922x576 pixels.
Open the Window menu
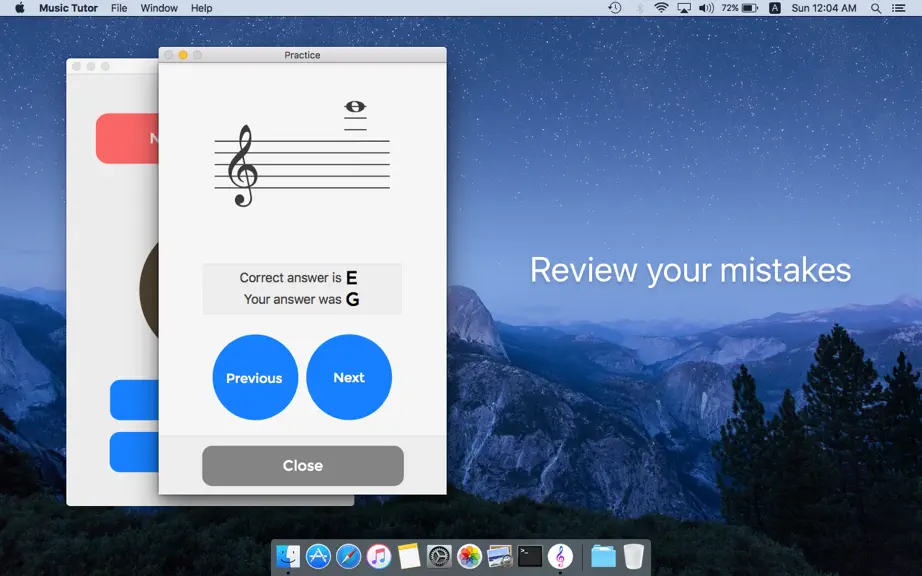pos(159,8)
